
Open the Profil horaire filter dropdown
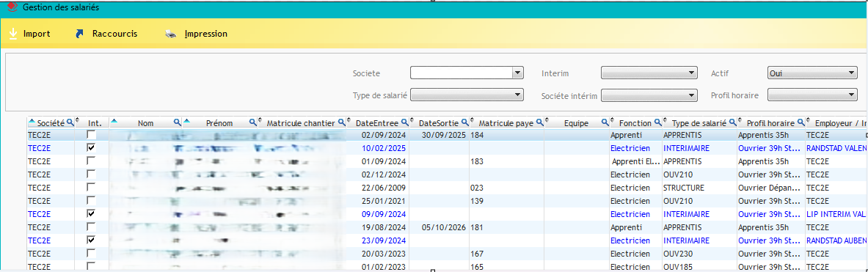pyautogui.click(x=812, y=95)
